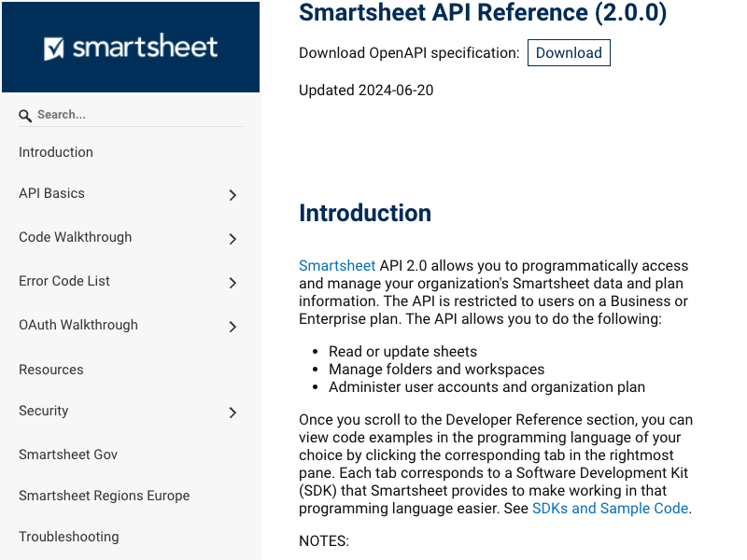The image size is (747, 560).
Task: Open the API Basics section
Action: click(51, 193)
